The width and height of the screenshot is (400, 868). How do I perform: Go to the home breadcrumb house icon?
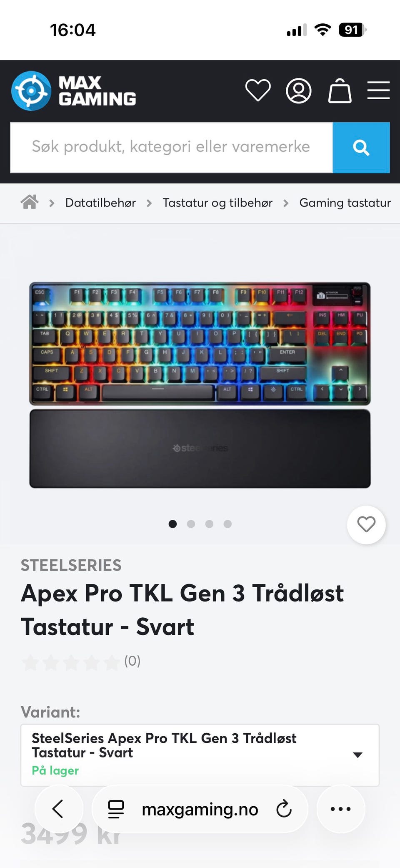(x=30, y=202)
